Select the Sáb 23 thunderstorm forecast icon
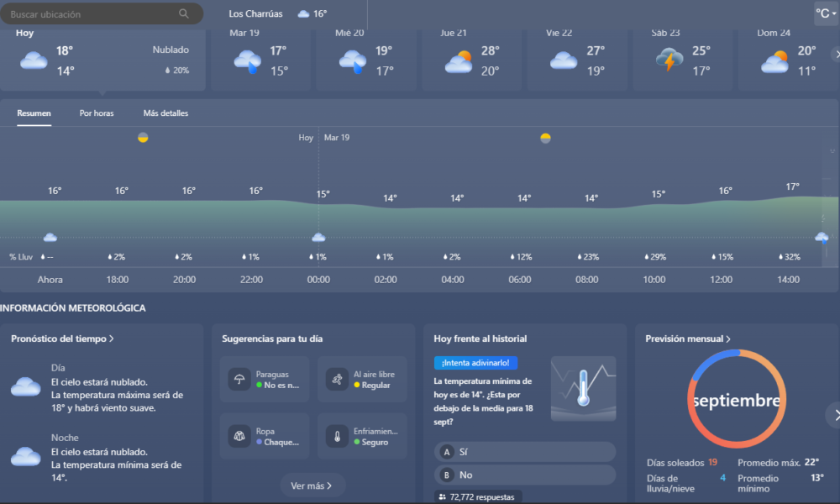Screen dimensions: 840x504 (669, 60)
